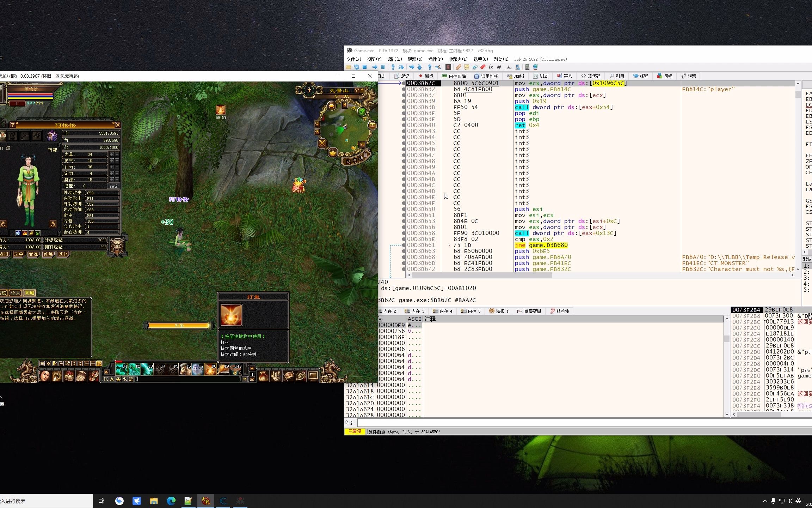The width and height of the screenshot is (812, 508).
Task: Open the 武魂 tab in character panel
Action: [33, 254]
